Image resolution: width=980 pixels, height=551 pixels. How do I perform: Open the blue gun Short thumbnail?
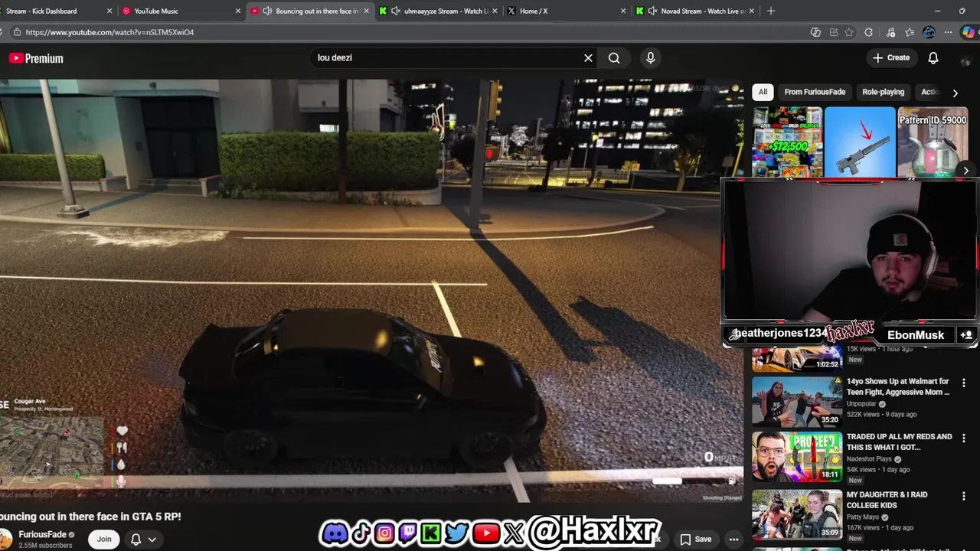coord(860,142)
